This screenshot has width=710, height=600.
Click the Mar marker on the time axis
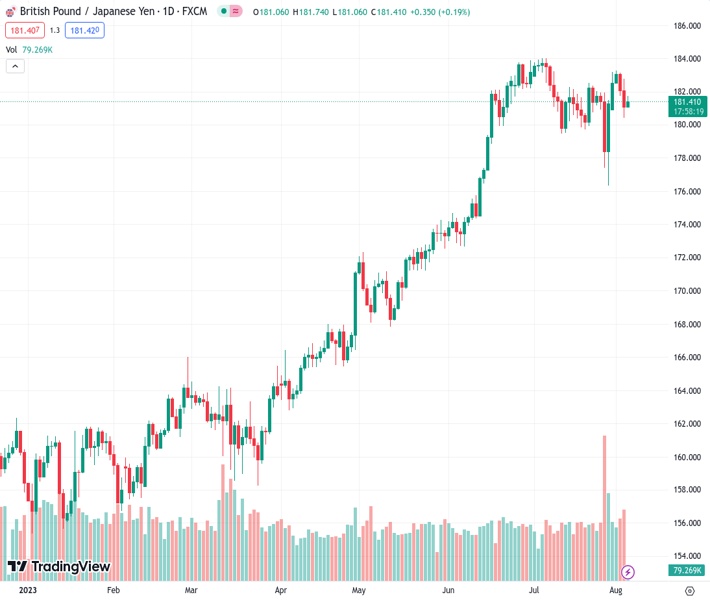click(190, 590)
